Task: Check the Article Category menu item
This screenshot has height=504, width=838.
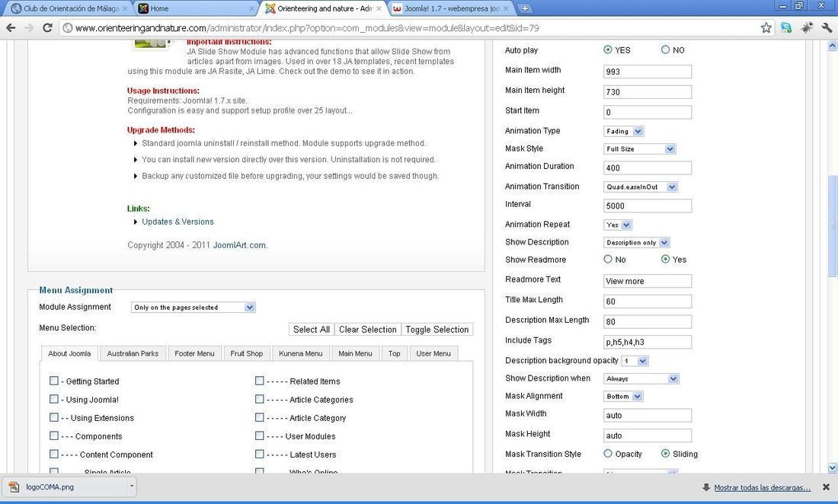Action: [x=260, y=417]
